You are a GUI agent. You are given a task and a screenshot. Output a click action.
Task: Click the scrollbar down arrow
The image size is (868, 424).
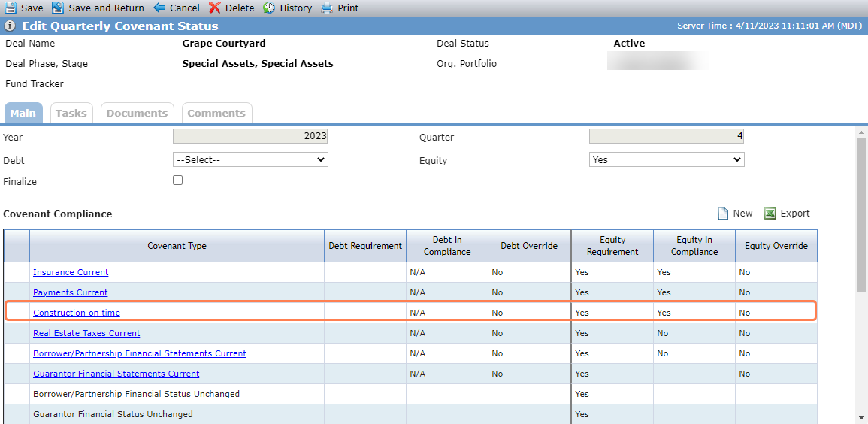(x=862, y=418)
